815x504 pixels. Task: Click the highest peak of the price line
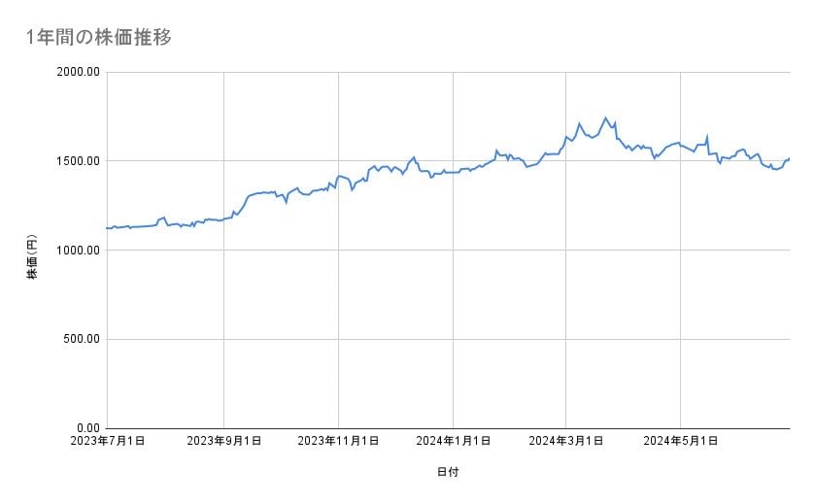pos(605,118)
